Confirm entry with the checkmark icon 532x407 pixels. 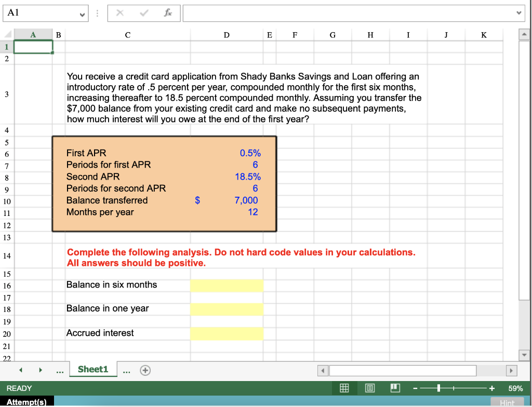[x=144, y=13]
